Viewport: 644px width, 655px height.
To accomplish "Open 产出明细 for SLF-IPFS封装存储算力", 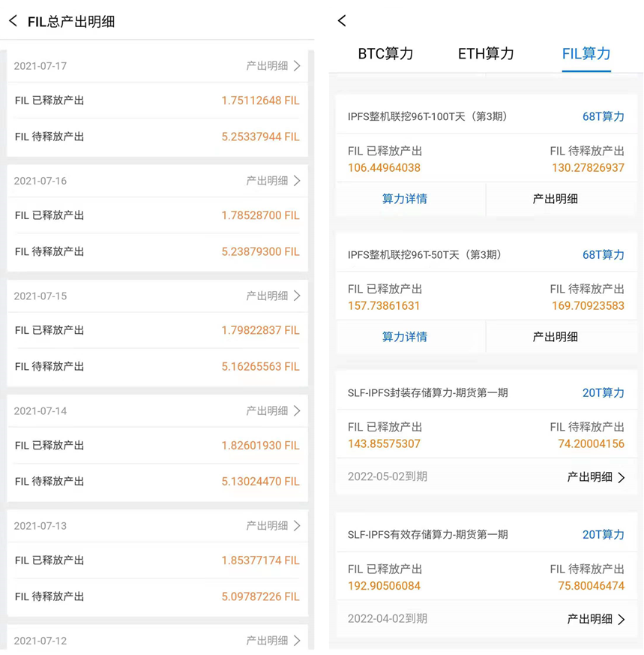I will coord(596,477).
